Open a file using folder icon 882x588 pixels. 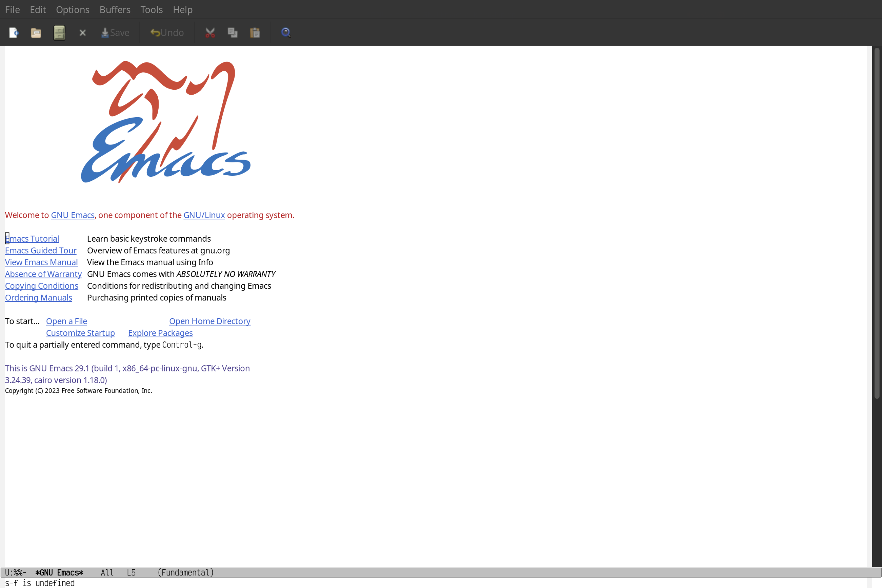36,32
